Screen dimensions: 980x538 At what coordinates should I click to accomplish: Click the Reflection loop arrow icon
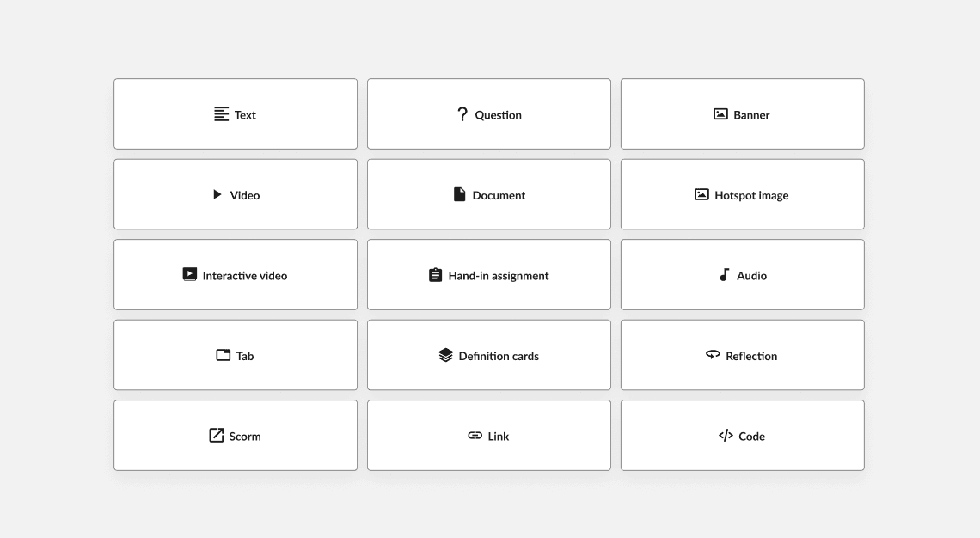click(x=714, y=354)
